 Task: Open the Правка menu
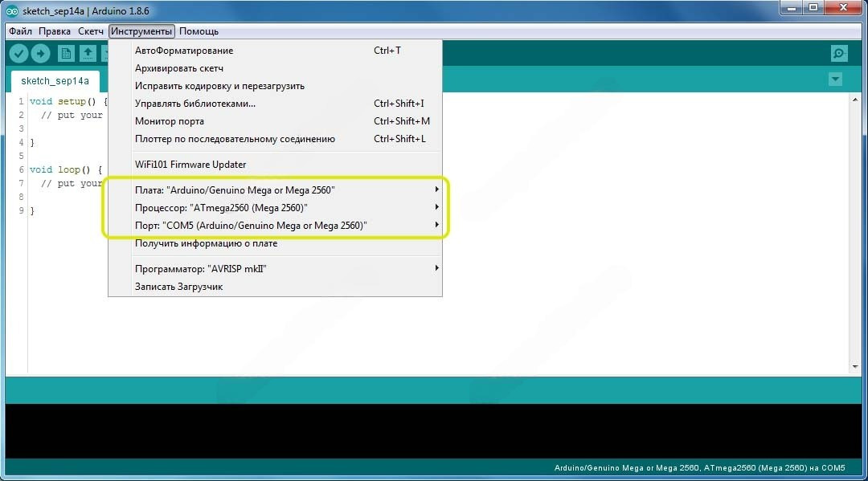click(x=55, y=31)
